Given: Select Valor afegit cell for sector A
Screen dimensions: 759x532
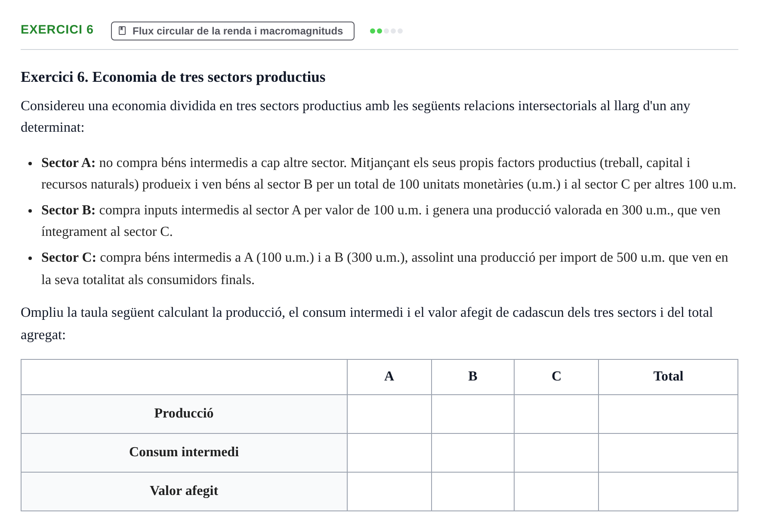Looking at the screenshot, I should coord(389,492).
